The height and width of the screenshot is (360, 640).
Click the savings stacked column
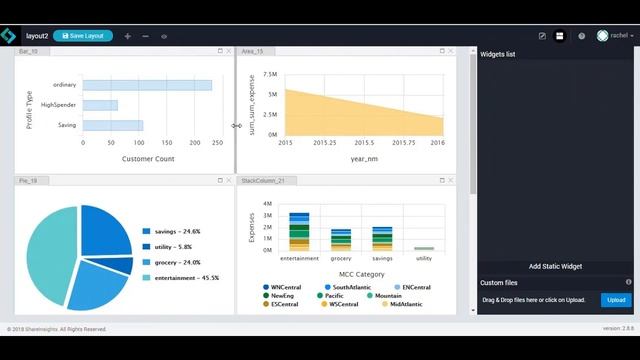(x=382, y=239)
